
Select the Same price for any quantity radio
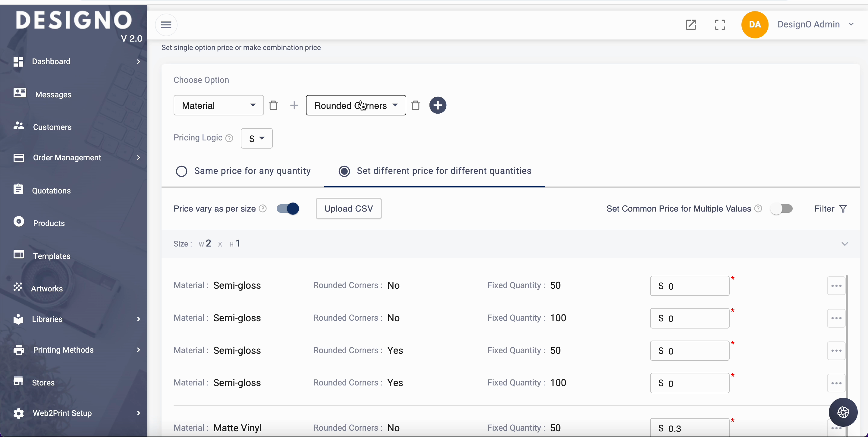(182, 171)
